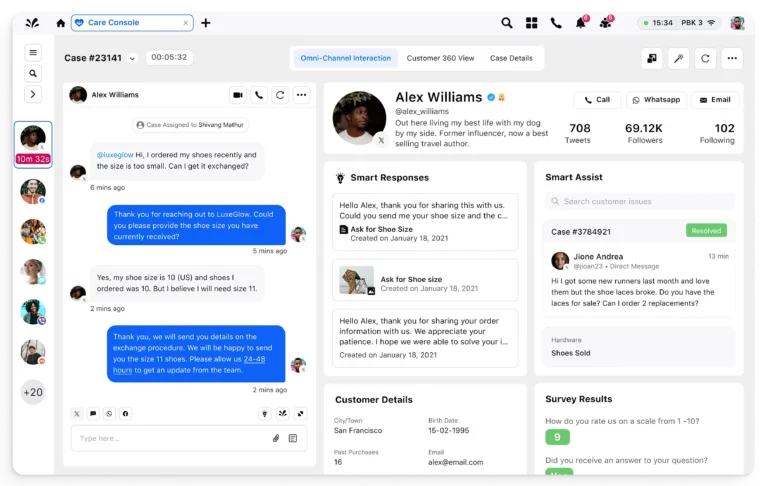
Task: Search cases with sidebar magnifier
Action: pos(33,74)
